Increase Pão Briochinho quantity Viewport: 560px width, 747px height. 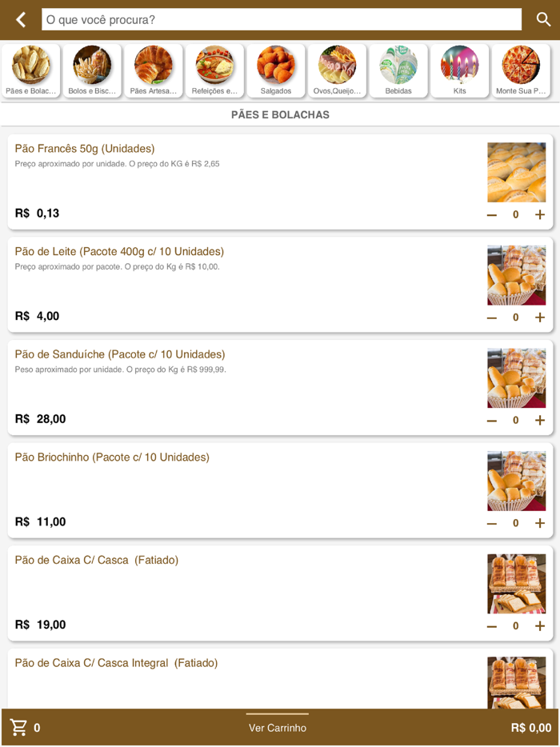pos(540,523)
